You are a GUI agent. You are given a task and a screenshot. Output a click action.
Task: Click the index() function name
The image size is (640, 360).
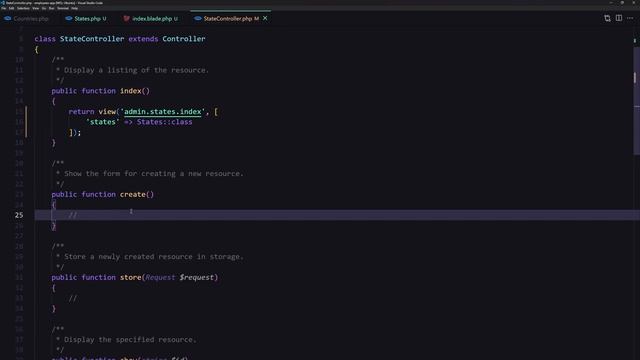click(130, 91)
